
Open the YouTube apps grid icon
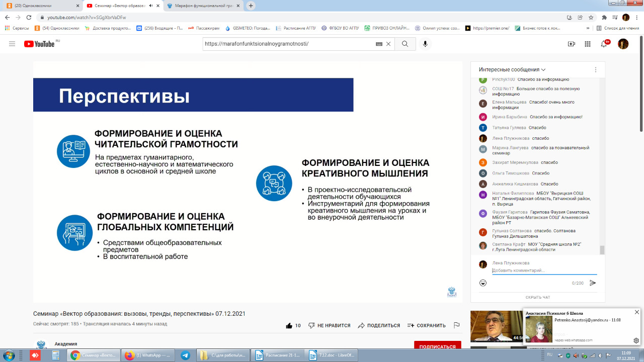(x=588, y=44)
